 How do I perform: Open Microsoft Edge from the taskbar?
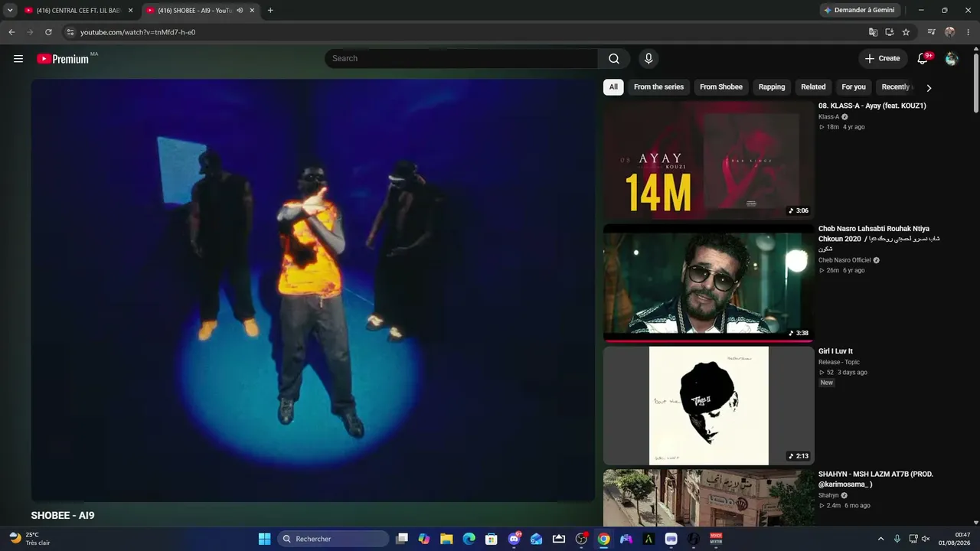tap(469, 539)
